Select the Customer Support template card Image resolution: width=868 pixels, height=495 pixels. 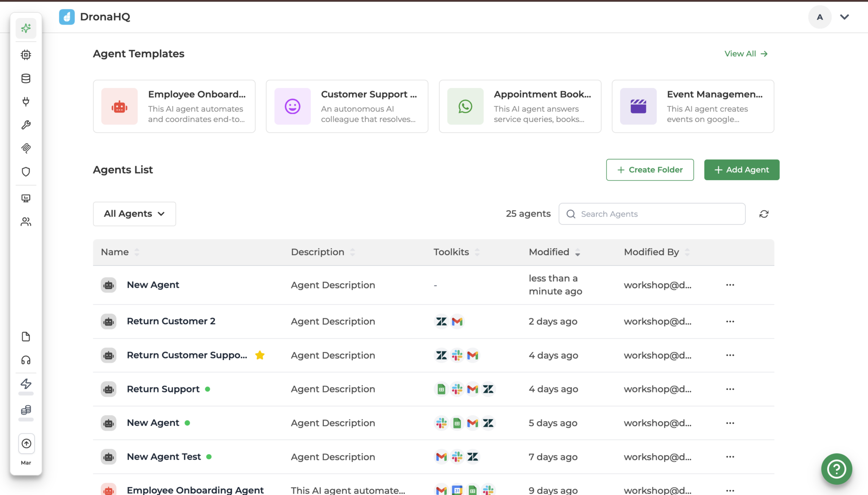point(347,106)
